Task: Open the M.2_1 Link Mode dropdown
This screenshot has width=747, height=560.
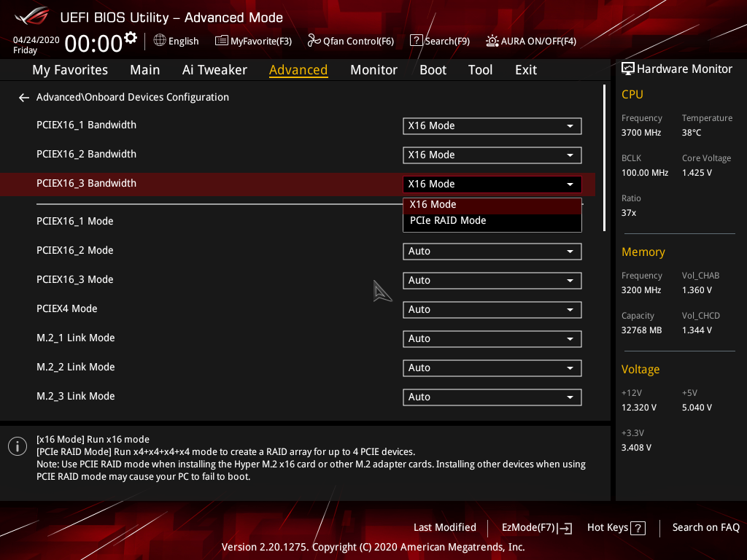Action: 492,339
